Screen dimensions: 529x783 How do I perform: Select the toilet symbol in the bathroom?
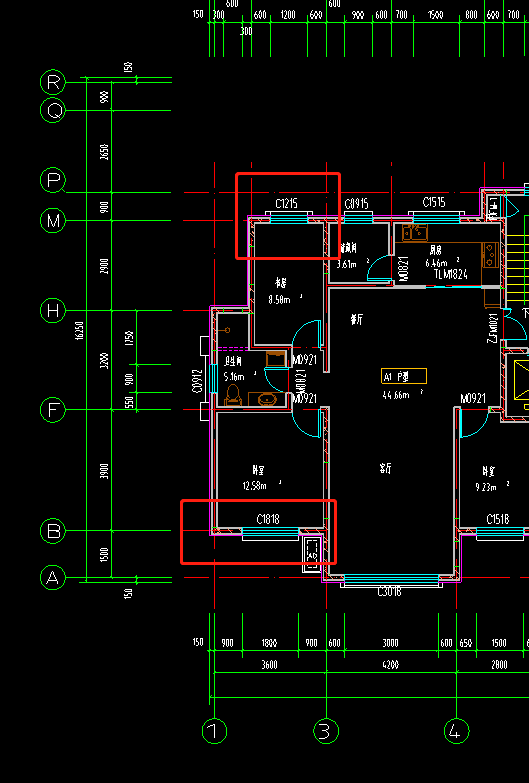click(x=233, y=395)
